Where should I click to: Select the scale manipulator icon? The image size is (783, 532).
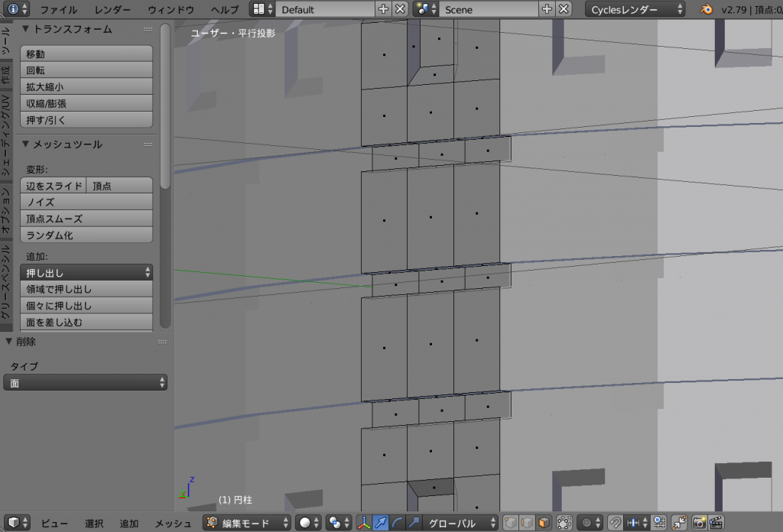tap(414, 524)
